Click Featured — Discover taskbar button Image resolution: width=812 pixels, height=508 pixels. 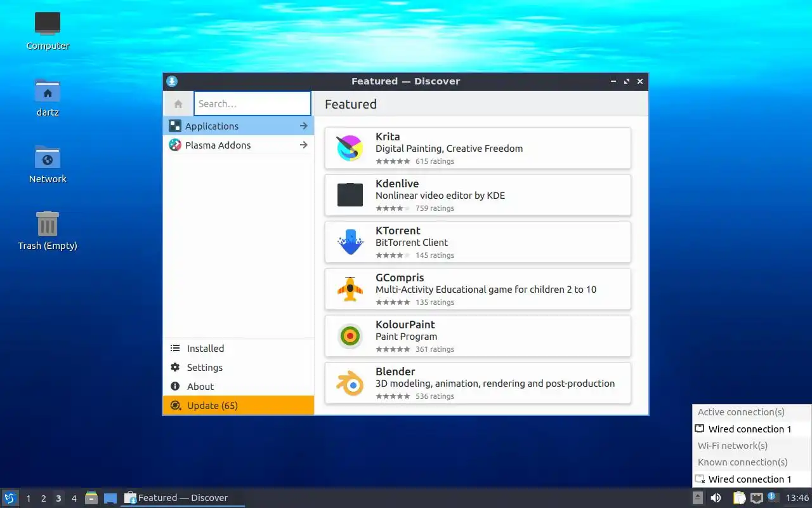point(183,498)
